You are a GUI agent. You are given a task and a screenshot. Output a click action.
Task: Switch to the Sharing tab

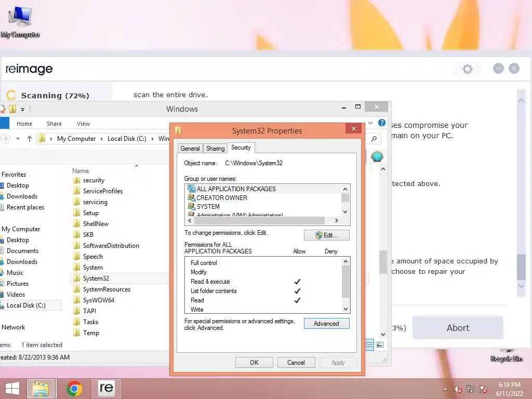215,148
